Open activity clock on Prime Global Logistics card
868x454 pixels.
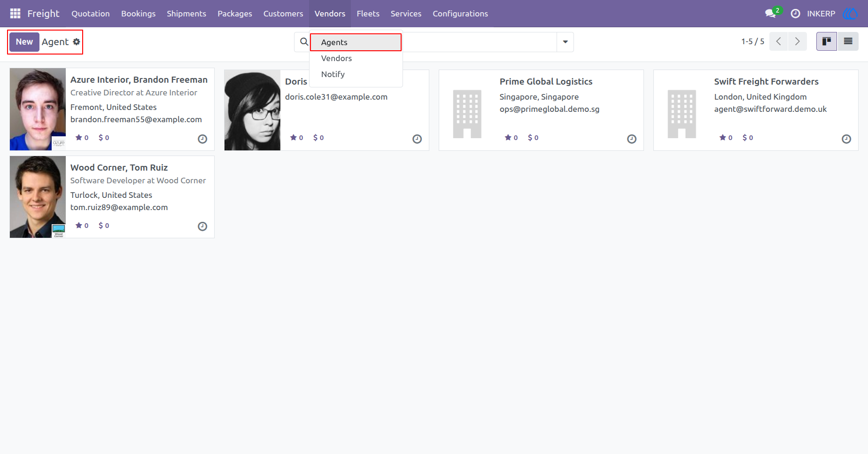tap(632, 139)
